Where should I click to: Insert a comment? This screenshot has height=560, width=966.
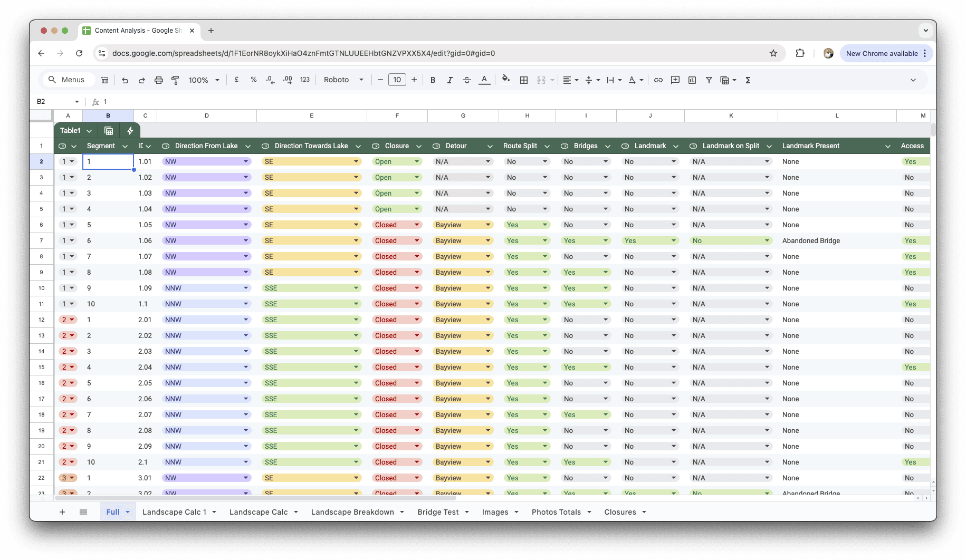675,80
